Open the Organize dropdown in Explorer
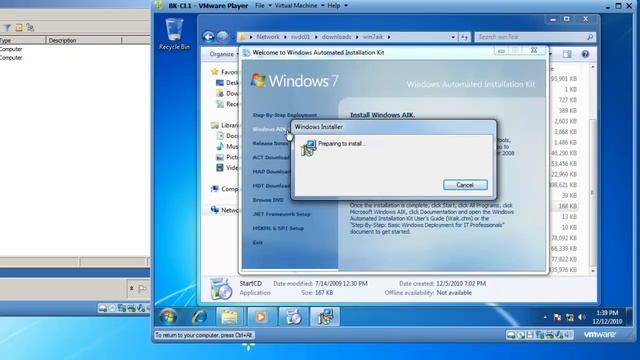640x360 pixels. (x=224, y=54)
